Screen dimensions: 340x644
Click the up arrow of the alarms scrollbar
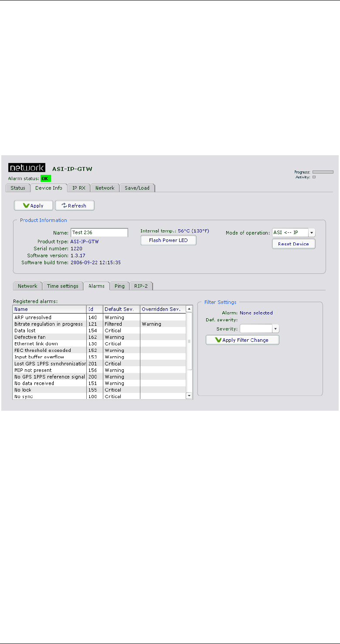click(x=189, y=309)
